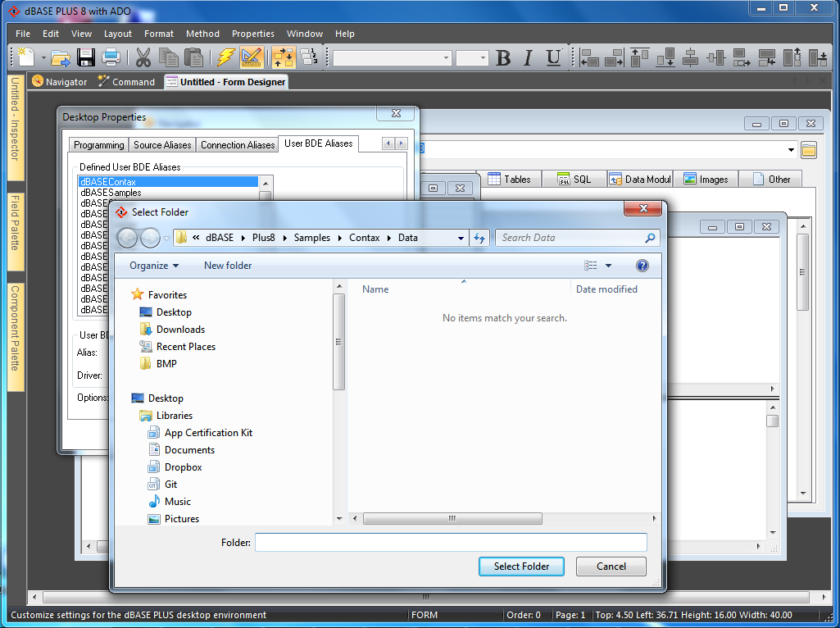Screen dimensions: 840x628
Task: Click the New folder button
Action: point(228,266)
